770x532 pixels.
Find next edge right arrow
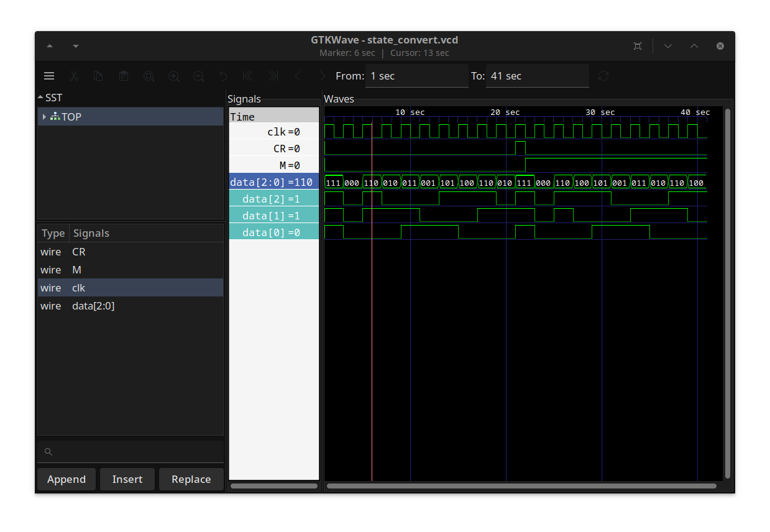[322, 76]
